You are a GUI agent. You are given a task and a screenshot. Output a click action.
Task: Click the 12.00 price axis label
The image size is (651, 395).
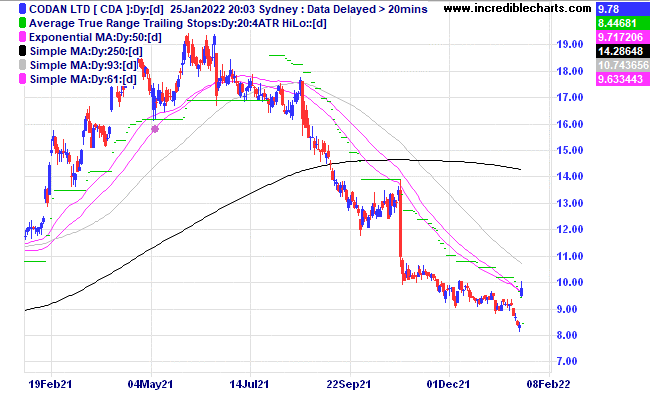tap(570, 229)
